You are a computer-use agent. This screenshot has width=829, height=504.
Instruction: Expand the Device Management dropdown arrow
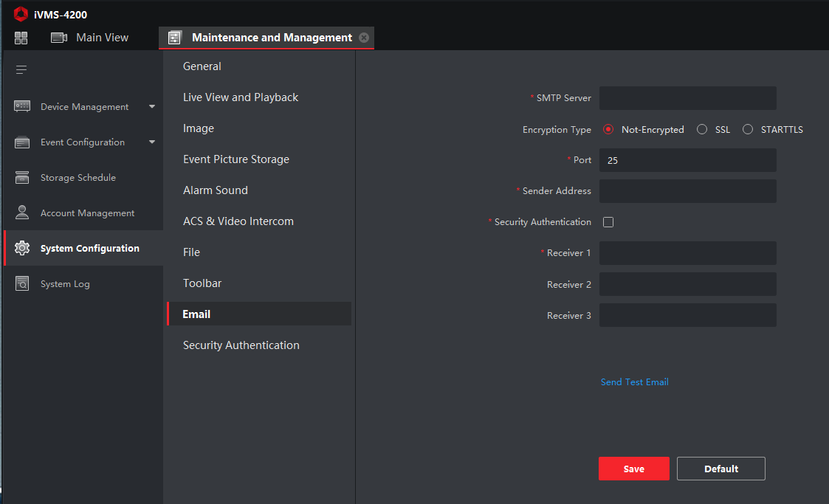(152, 107)
